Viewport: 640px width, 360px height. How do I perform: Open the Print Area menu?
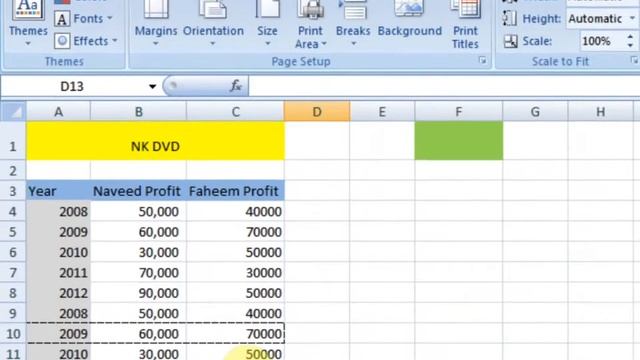310,25
